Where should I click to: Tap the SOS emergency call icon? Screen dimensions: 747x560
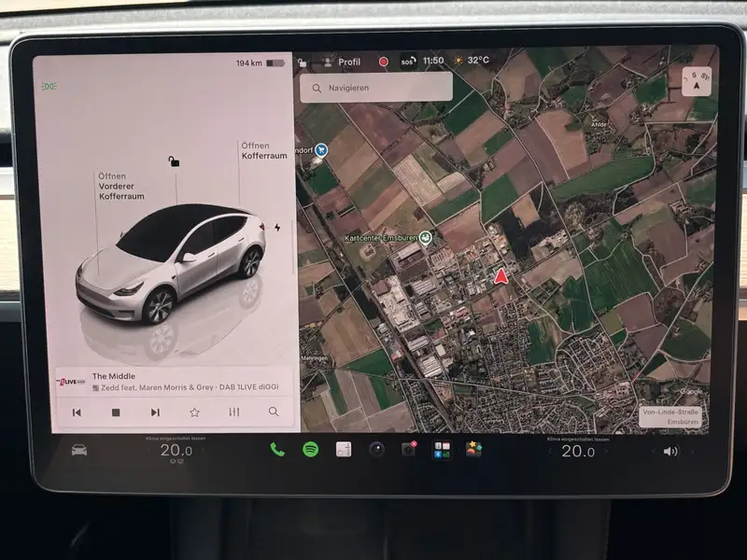coord(408,61)
